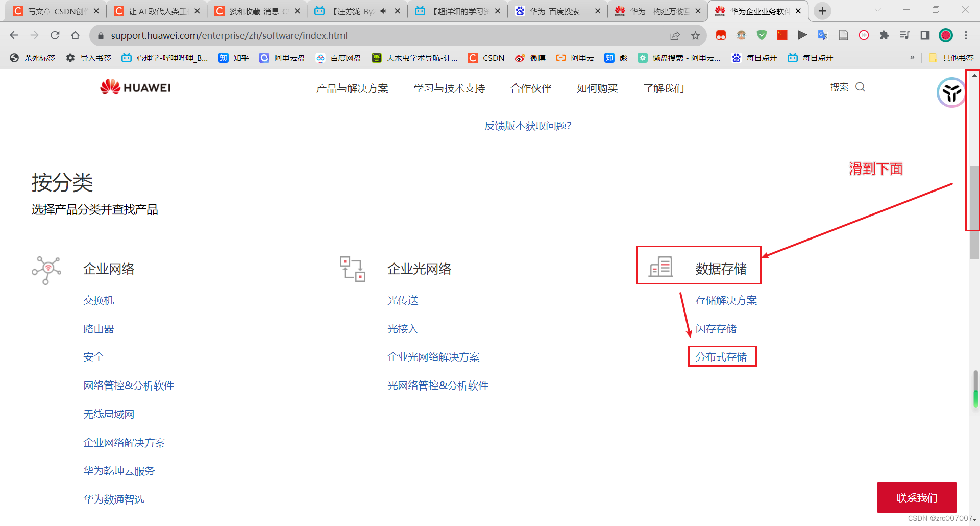Click the red 联系我们 button
This screenshot has width=980, height=526.
917,497
